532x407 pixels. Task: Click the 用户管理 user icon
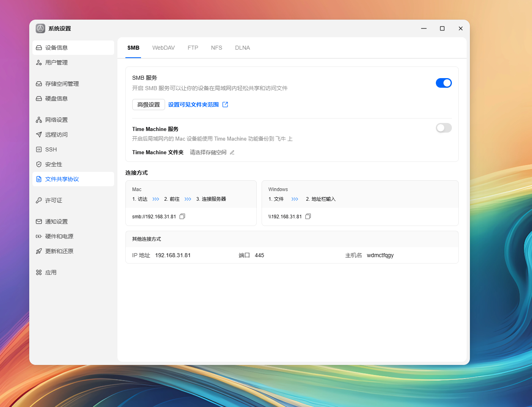tap(39, 62)
